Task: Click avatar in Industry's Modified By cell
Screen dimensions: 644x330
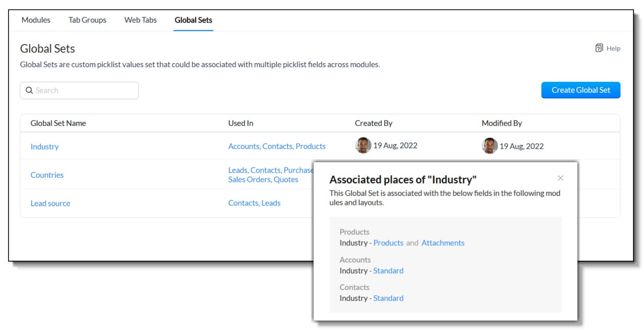Action: click(x=490, y=146)
